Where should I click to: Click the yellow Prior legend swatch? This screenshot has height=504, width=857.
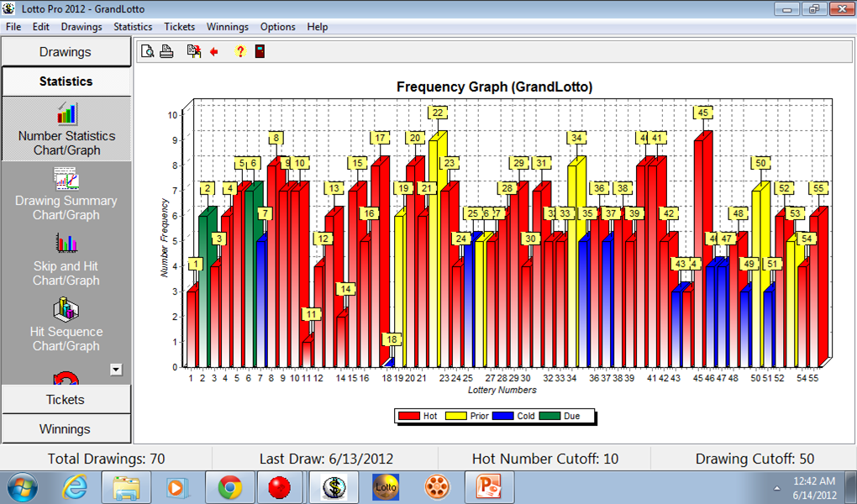click(456, 416)
